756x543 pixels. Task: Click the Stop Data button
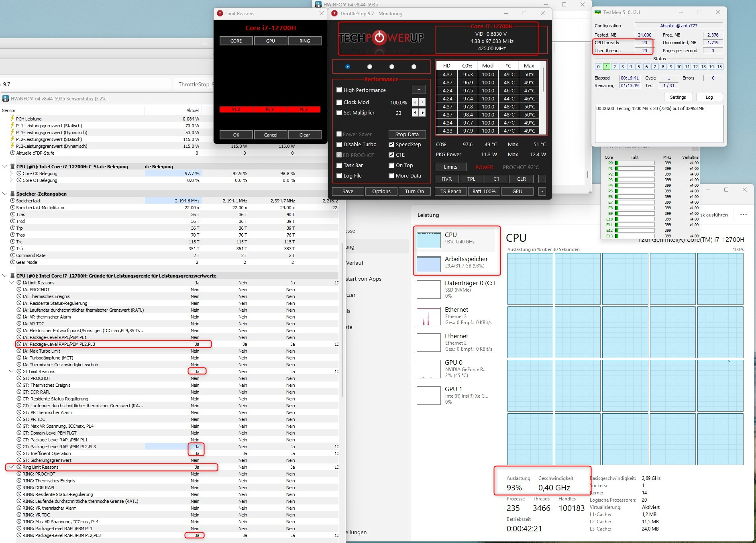[407, 134]
